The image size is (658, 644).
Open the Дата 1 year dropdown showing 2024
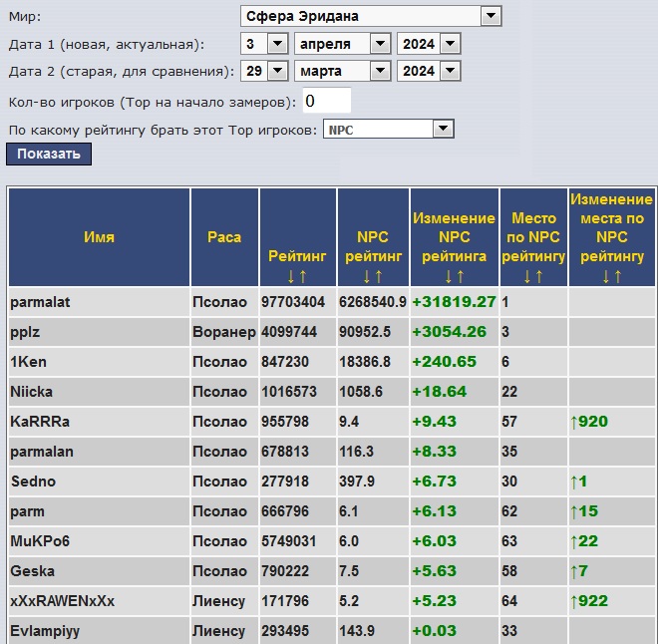[x=428, y=44]
